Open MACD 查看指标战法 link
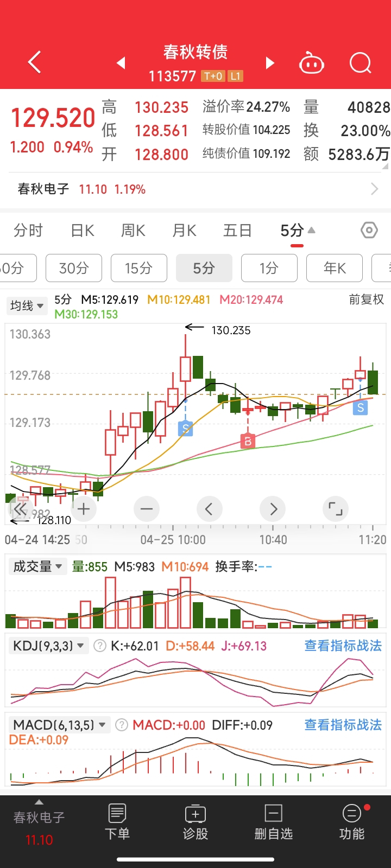 point(343,725)
